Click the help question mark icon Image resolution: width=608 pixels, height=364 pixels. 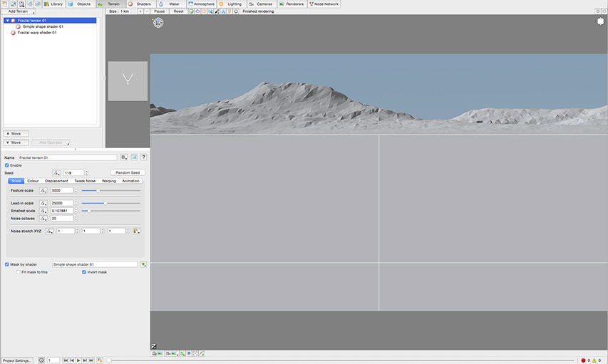143,157
